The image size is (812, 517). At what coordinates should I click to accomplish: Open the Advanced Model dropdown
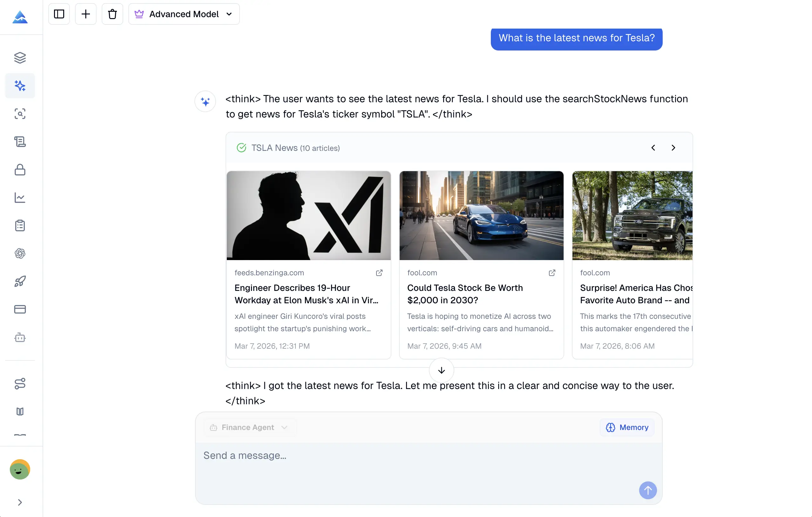tap(184, 14)
